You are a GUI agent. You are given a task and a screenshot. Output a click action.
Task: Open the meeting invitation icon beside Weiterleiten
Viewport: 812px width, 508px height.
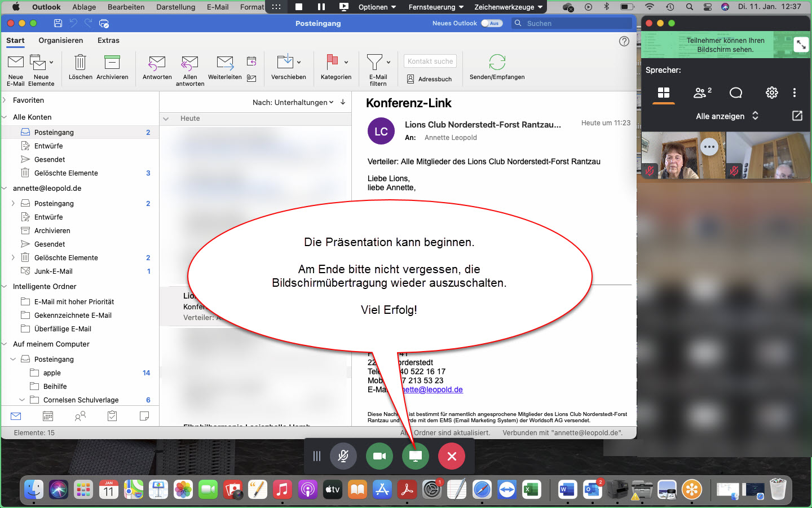tap(251, 61)
